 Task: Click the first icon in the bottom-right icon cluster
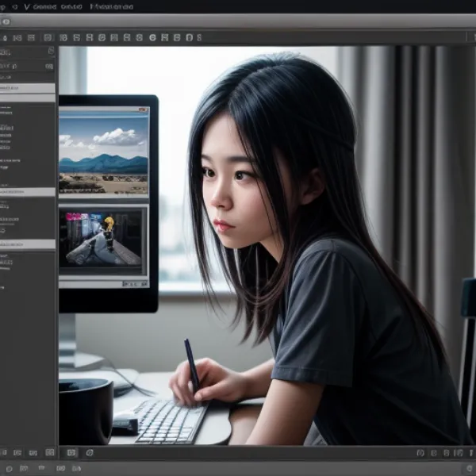point(420,452)
